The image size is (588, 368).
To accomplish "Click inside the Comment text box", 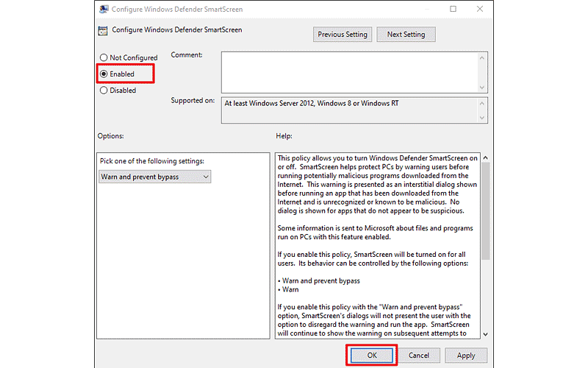I will (x=350, y=72).
